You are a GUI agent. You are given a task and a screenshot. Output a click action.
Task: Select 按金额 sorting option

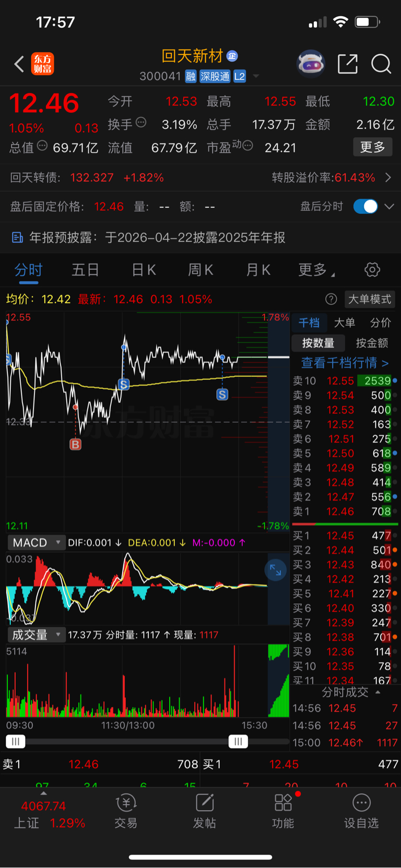point(372,343)
